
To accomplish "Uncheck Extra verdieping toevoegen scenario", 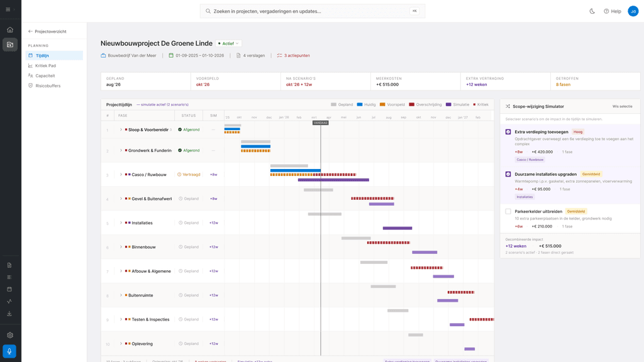I will click(508, 132).
